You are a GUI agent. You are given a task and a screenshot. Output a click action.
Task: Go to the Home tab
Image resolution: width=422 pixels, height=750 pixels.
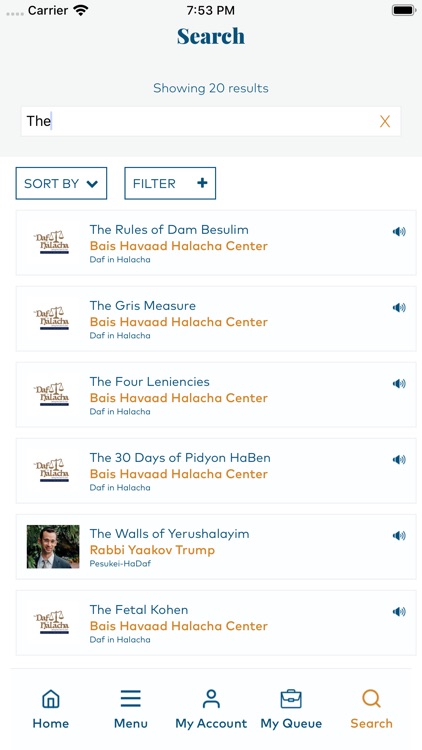[x=51, y=709]
